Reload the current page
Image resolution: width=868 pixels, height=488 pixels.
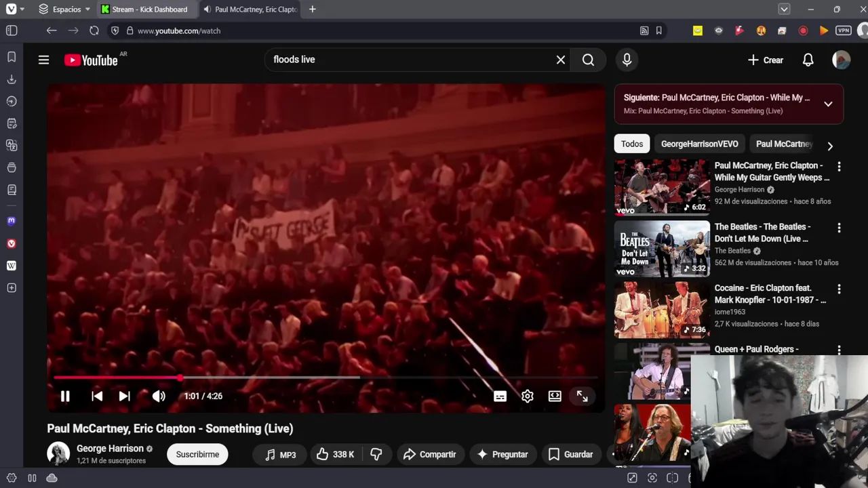tap(94, 30)
